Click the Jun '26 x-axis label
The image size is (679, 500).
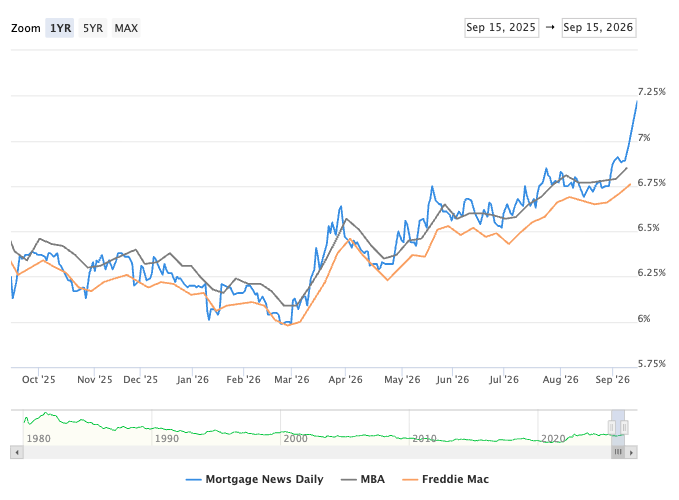click(453, 380)
